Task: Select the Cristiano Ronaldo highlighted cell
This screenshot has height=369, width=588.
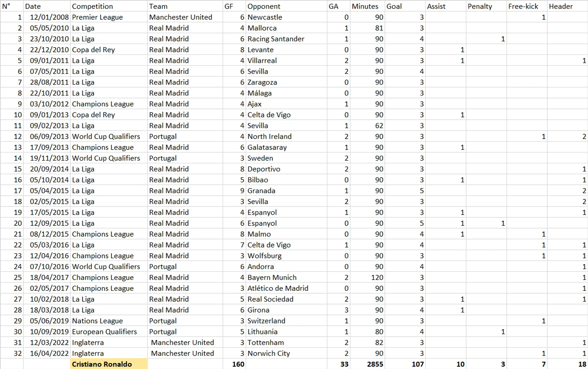Action: pyautogui.click(x=109, y=364)
